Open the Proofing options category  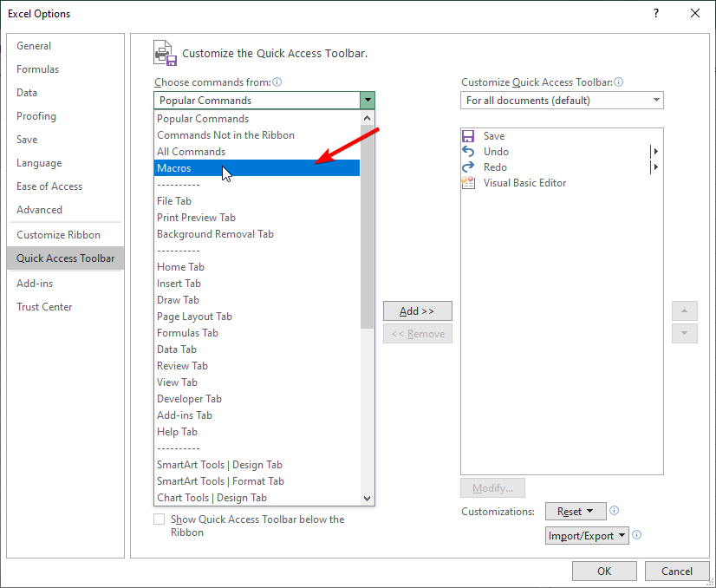pos(65,116)
